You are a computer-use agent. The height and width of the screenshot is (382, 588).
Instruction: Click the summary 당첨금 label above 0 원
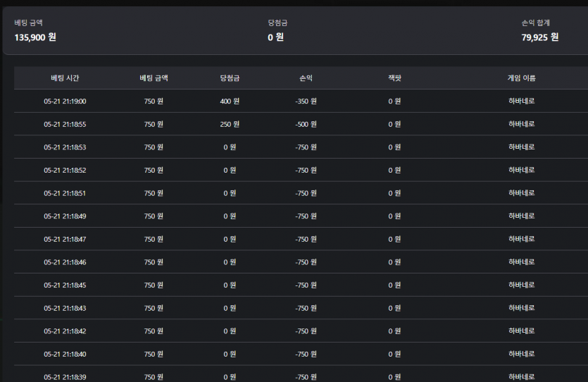tap(277, 23)
